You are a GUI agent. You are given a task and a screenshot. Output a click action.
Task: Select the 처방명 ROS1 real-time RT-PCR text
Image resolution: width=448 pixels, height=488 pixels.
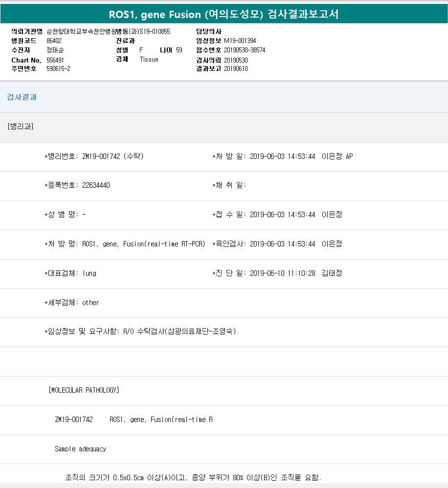[143, 244]
